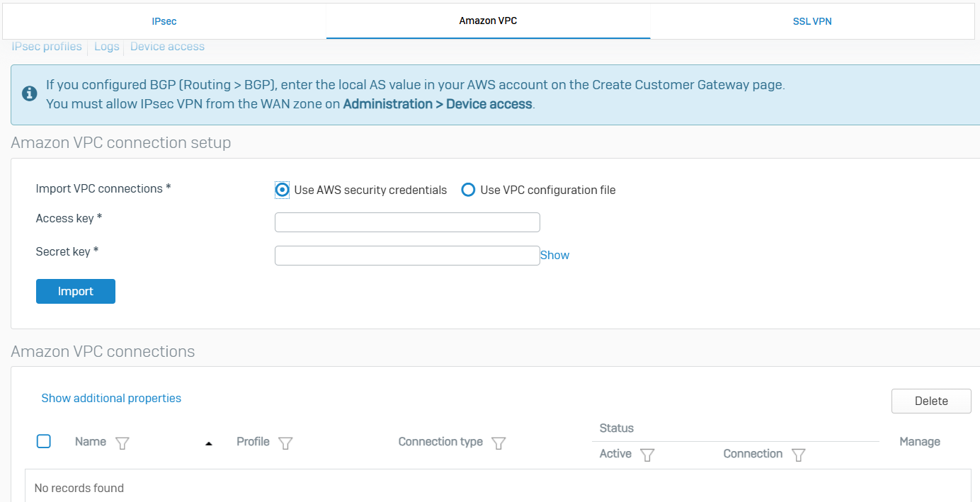The image size is (980, 502).
Task: Open the Connection type filter icon
Action: [498, 443]
